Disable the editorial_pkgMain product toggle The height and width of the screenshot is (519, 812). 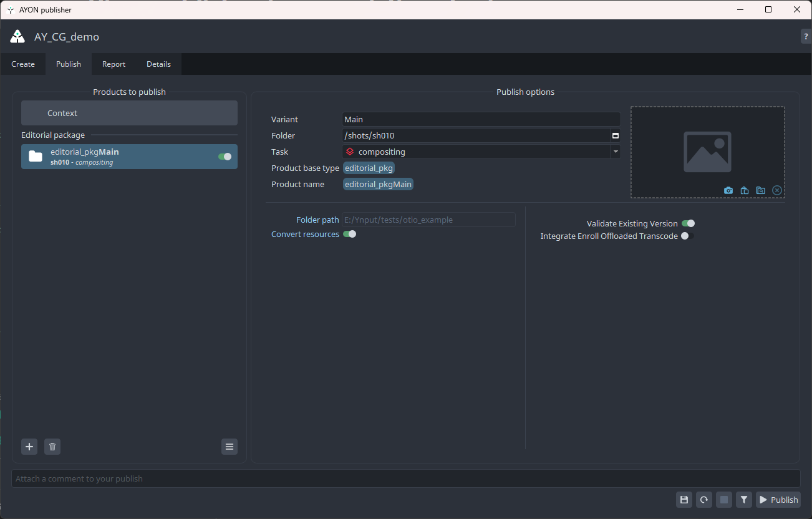pyautogui.click(x=225, y=157)
